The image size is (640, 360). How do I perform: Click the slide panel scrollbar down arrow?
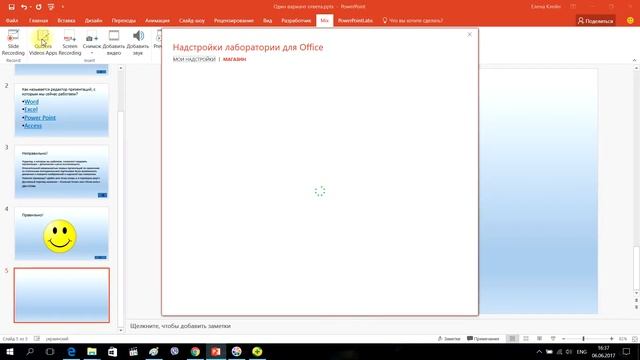(x=120, y=330)
